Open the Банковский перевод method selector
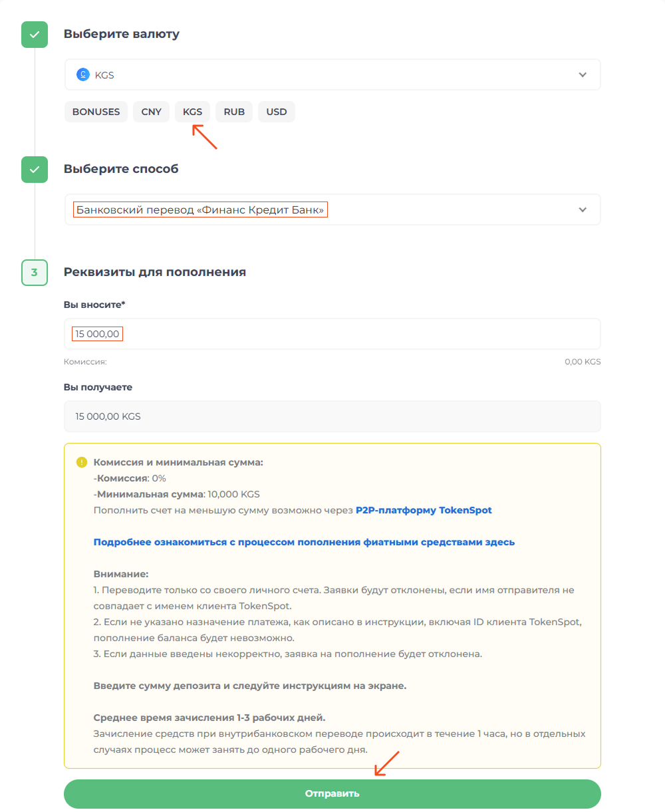Image resolution: width=665 pixels, height=812 pixels. [x=332, y=209]
